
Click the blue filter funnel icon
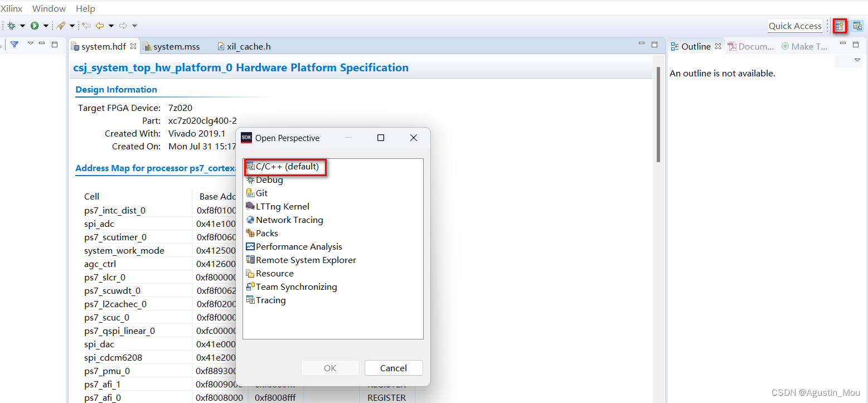(14, 44)
